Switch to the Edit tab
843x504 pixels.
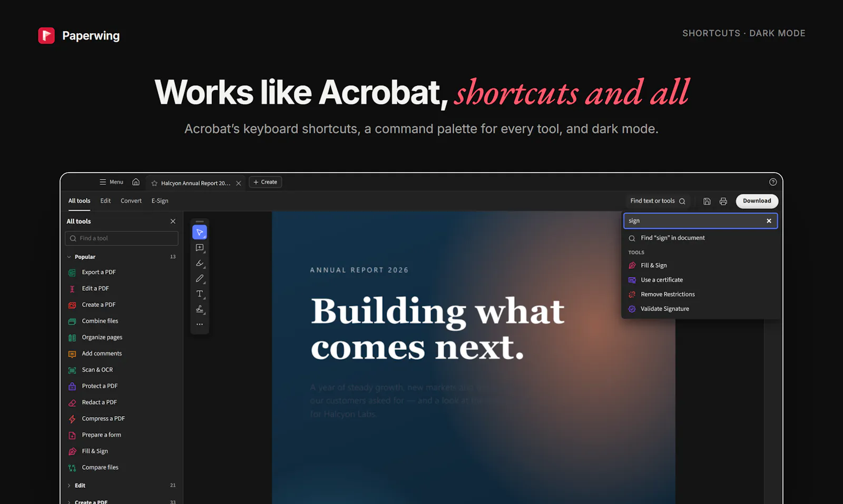click(x=105, y=201)
